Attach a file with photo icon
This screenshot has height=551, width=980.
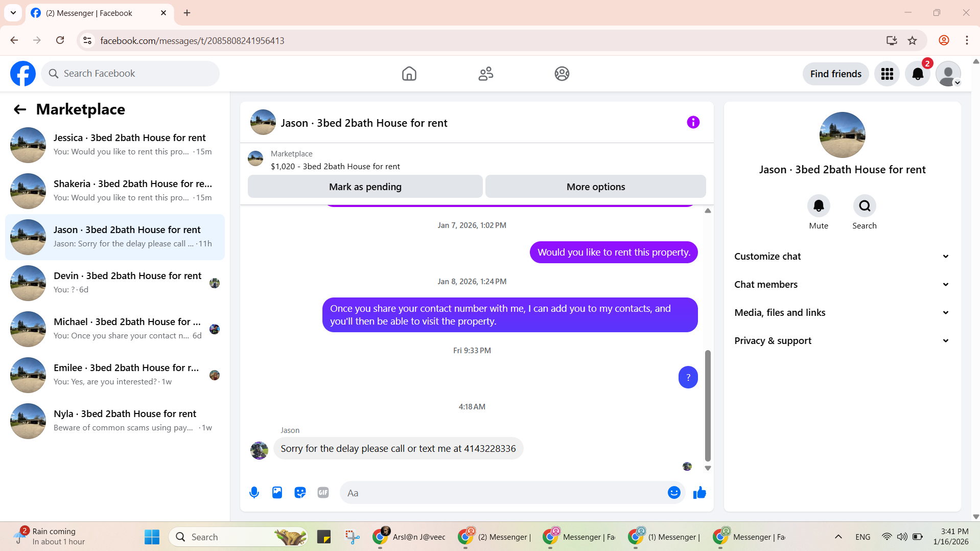point(277,493)
